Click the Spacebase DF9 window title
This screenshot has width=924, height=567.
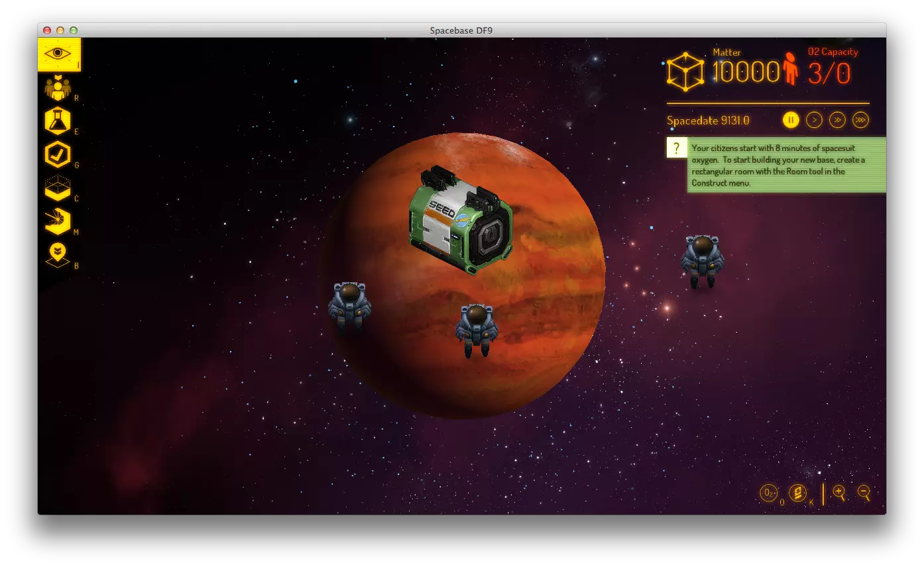pos(461,30)
